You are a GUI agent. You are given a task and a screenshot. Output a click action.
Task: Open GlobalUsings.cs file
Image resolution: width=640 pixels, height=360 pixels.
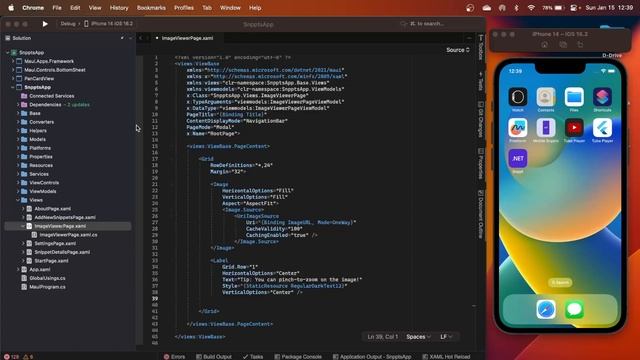click(47, 278)
